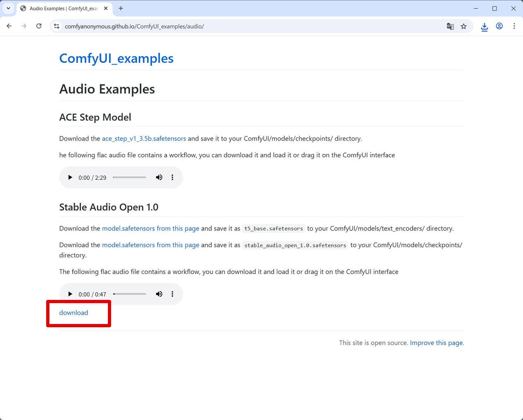The image size is (523, 420).
Task: Select the Audio Examples browser tab
Action: [x=64, y=9]
